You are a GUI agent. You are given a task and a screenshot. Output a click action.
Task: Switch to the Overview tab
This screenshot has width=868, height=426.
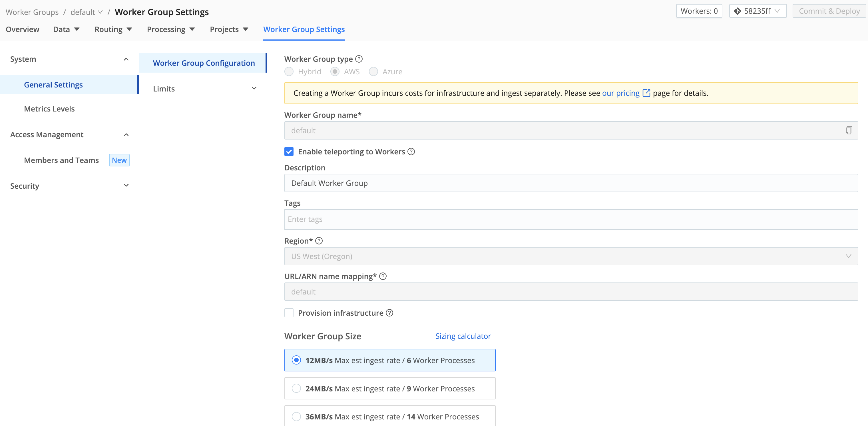[x=22, y=29]
